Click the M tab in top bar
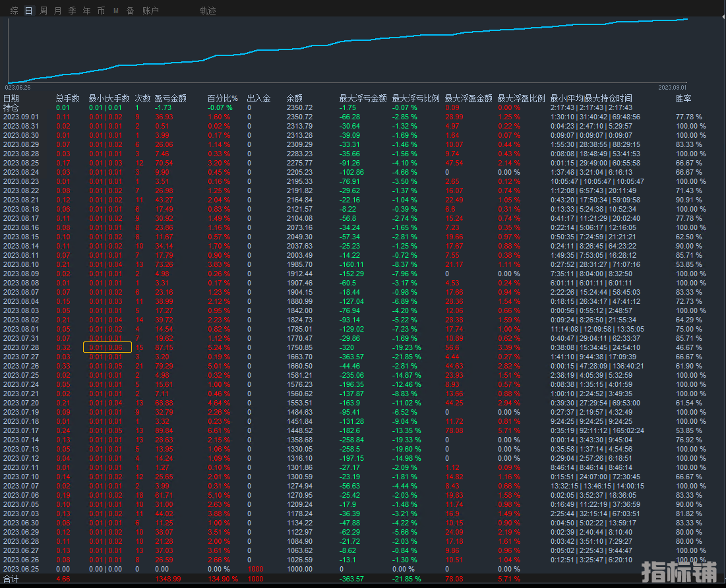 tap(116, 11)
